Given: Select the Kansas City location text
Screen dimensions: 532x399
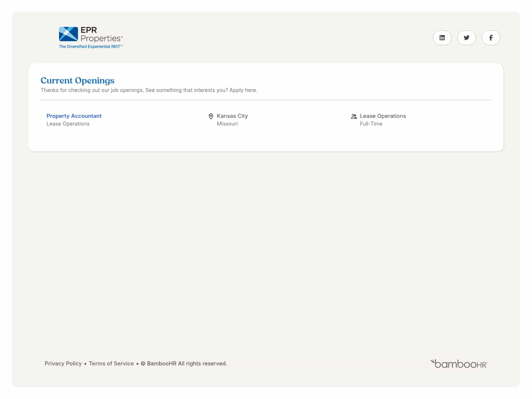Looking at the screenshot, I should click(x=232, y=116).
